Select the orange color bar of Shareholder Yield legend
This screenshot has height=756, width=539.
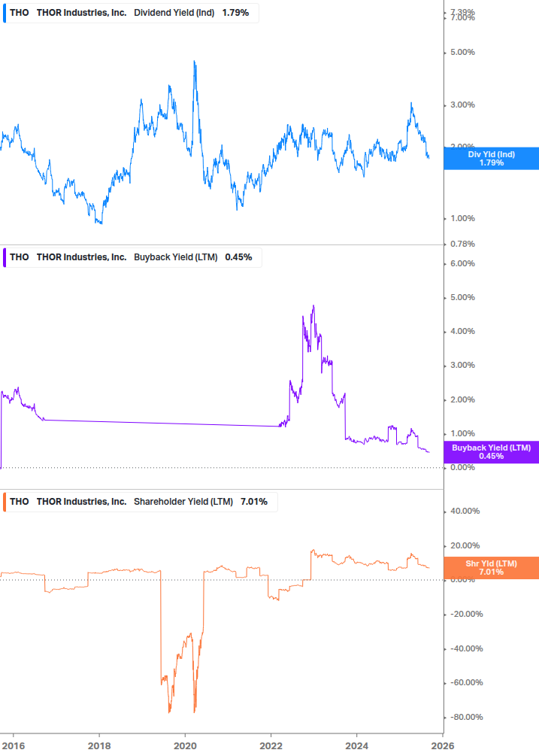[5, 502]
